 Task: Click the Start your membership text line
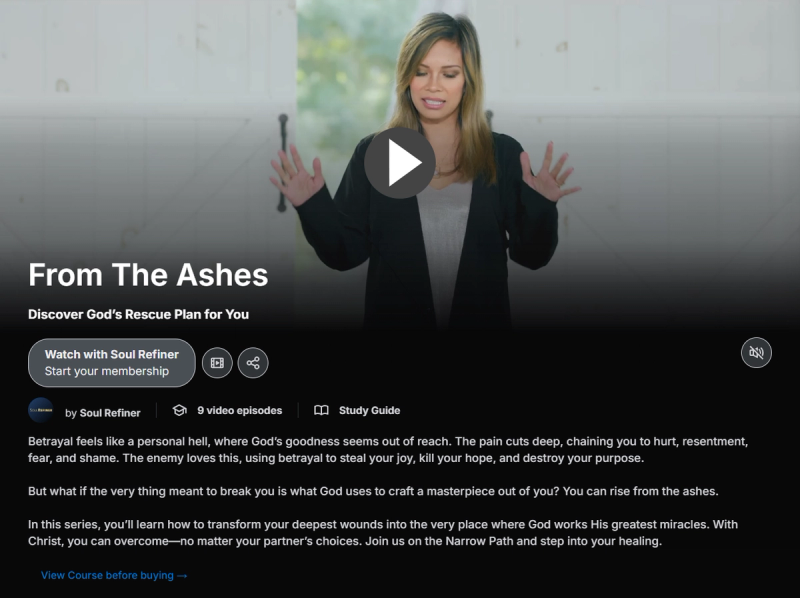click(x=107, y=371)
